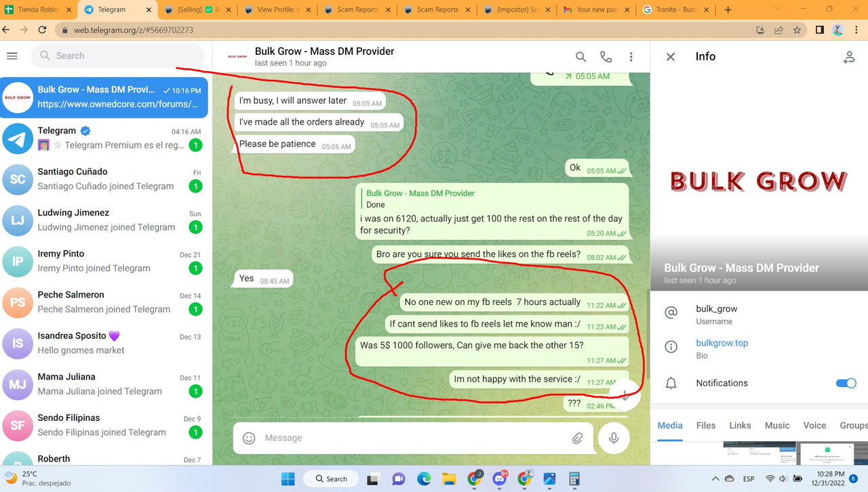Click the browser share page icon
The image size is (868, 492).
778,30
